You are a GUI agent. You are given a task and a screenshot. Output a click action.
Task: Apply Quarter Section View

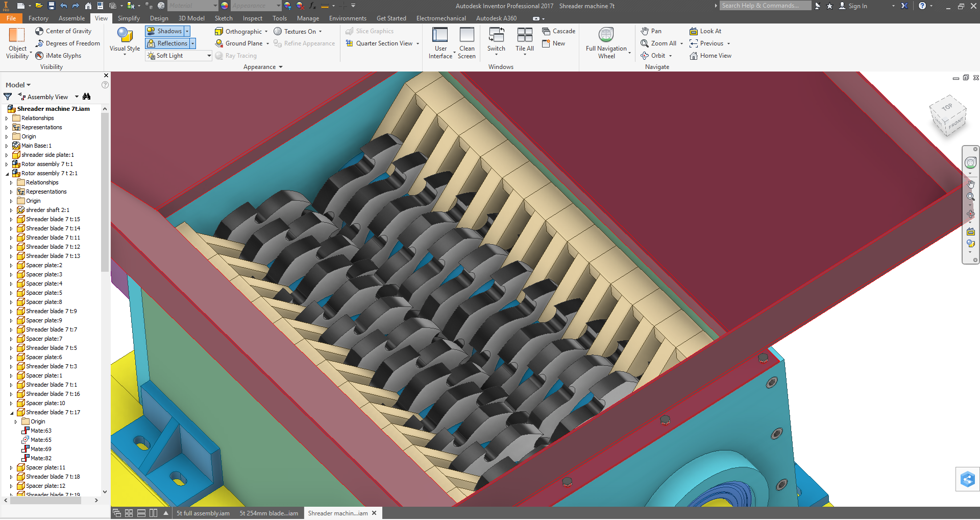379,43
